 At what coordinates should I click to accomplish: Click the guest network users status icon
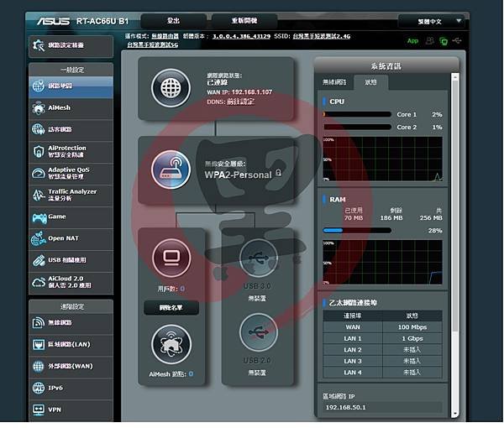point(430,41)
